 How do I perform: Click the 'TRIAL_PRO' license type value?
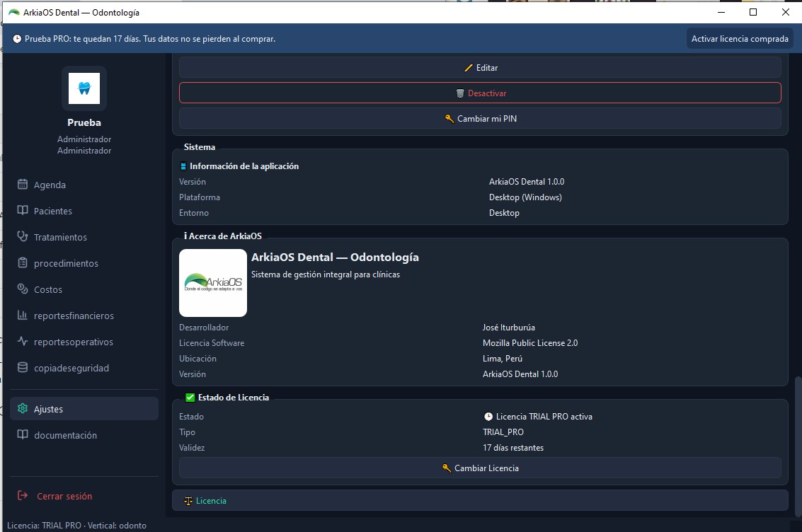point(503,432)
